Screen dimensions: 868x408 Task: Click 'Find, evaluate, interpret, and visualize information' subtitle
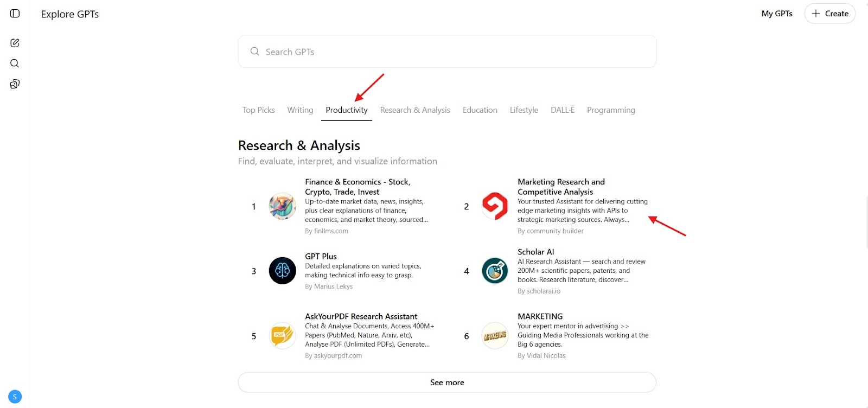(337, 161)
